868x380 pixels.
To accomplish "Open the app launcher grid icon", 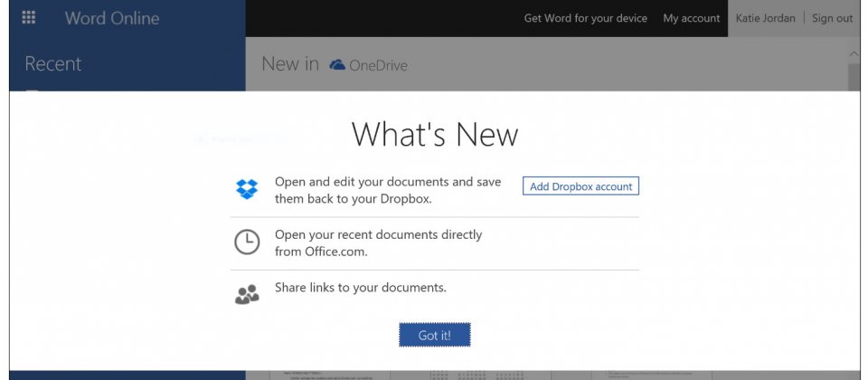I will (28, 18).
